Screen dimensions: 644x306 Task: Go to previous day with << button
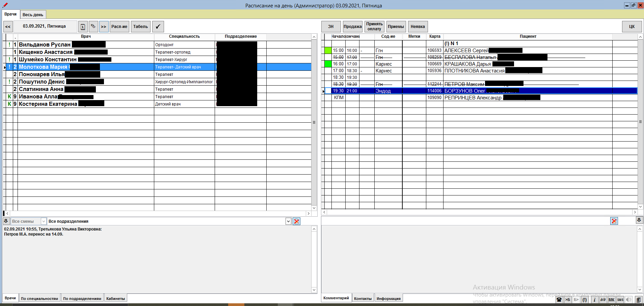click(x=8, y=27)
